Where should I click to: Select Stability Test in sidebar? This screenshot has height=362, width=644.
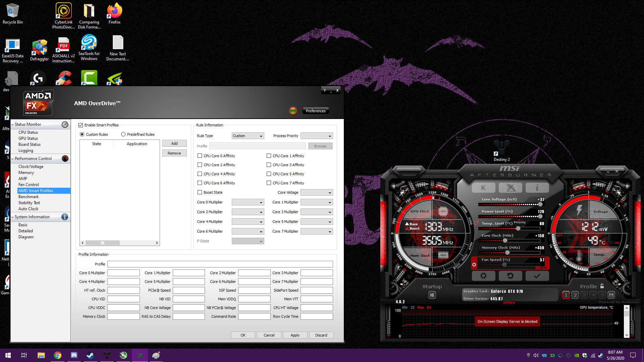[29, 203]
